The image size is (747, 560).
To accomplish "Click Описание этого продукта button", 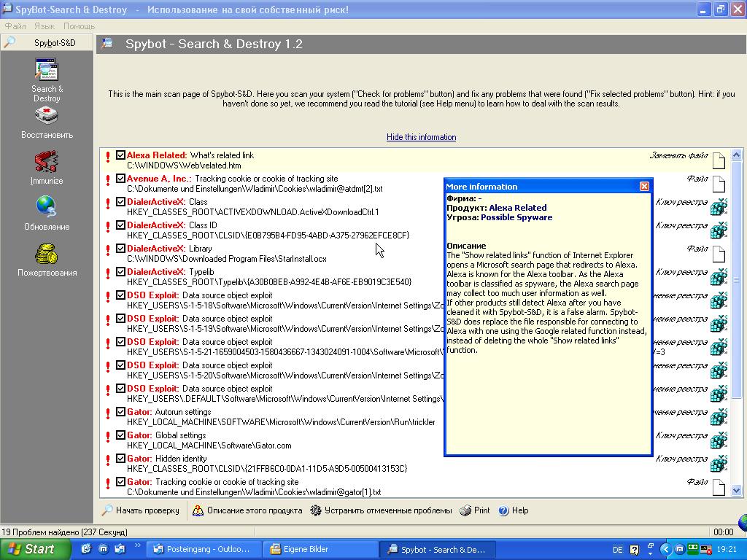I will [248, 510].
